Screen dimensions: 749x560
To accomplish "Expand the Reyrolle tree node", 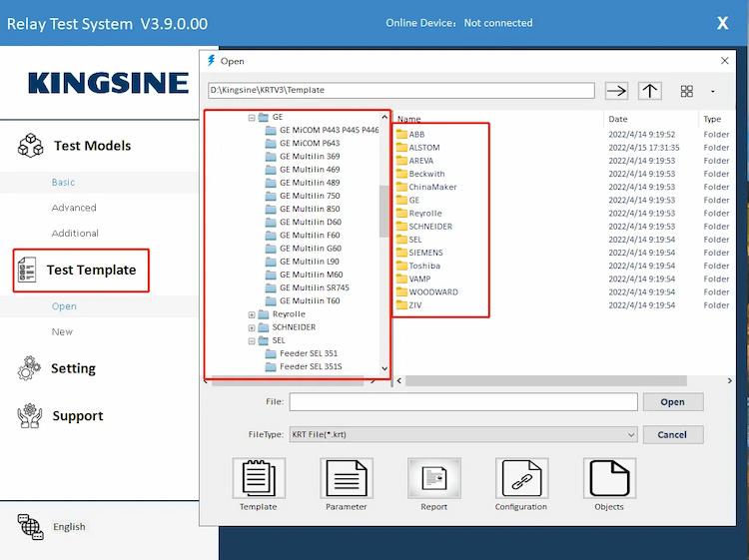I will tap(252, 314).
